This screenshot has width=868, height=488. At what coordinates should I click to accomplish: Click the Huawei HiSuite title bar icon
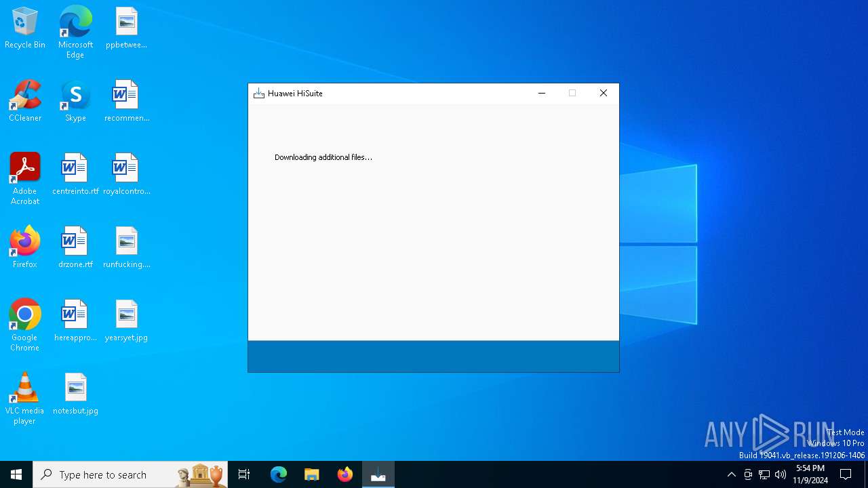point(258,94)
